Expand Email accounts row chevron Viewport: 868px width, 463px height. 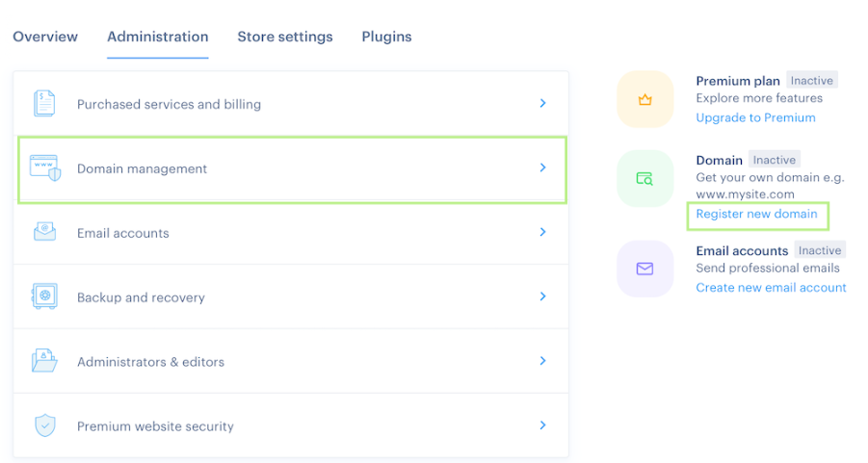543,232
